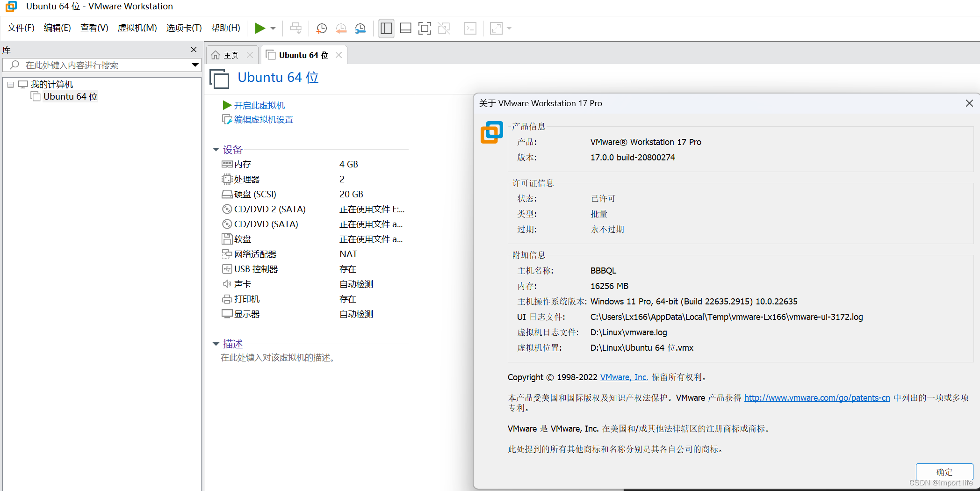Click the revert to snapshot icon
Image resolution: width=980 pixels, height=491 pixels.
click(341, 29)
